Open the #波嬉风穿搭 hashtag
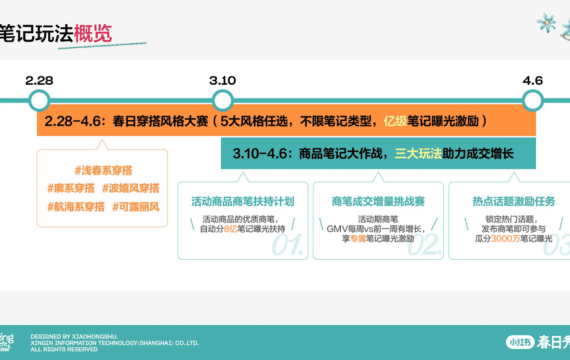The image size is (570, 360). point(131,188)
